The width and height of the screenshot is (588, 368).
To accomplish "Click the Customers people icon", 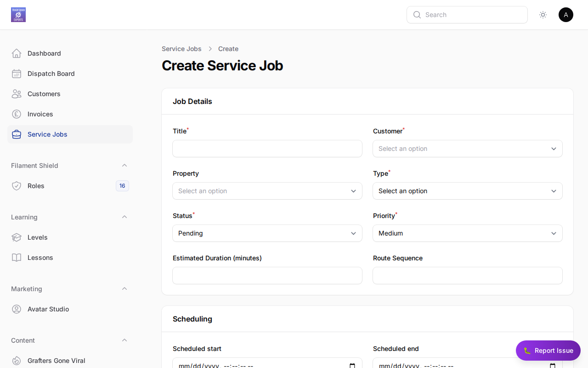I will (17, 94).
